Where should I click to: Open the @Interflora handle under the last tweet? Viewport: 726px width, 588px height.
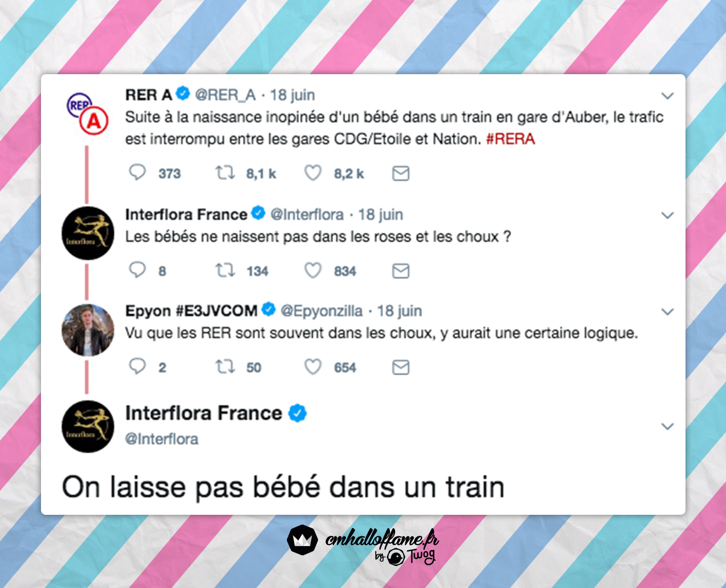pyautogui.click(x=162, y=439)
